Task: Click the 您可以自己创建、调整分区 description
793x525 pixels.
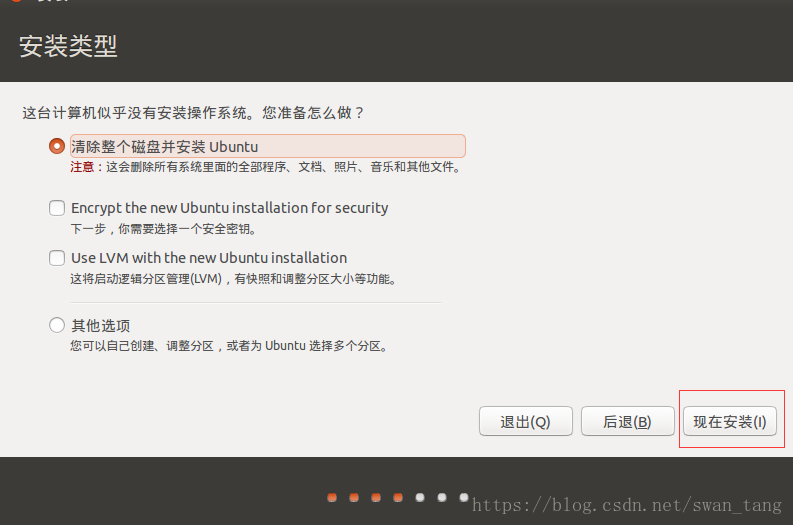Action: pos(229,346)
